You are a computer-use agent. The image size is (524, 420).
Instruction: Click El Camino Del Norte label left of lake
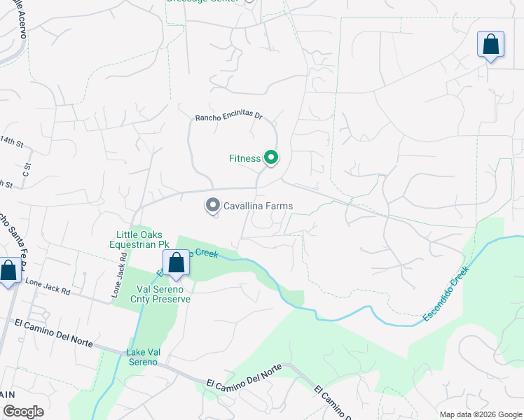click(x=53, y=332)
